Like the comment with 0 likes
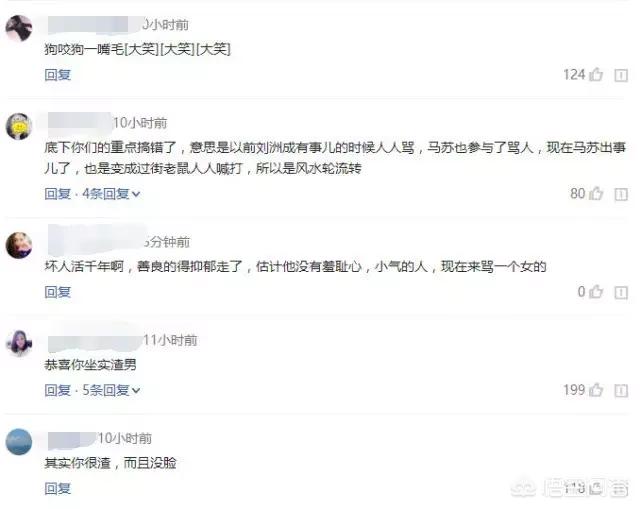The height and width of the screenshot is (509, 640). coord(596,292)
